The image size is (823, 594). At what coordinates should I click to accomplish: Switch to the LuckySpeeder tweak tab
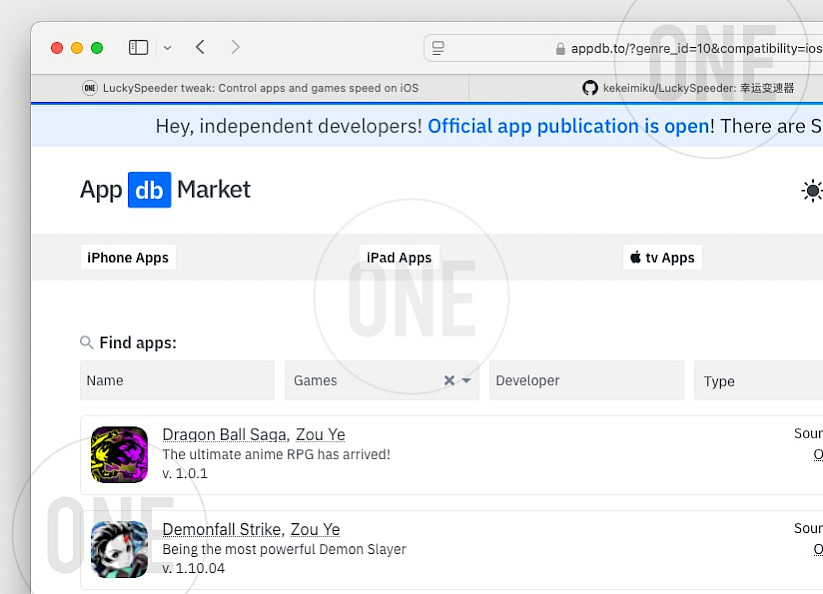point(250,88)
